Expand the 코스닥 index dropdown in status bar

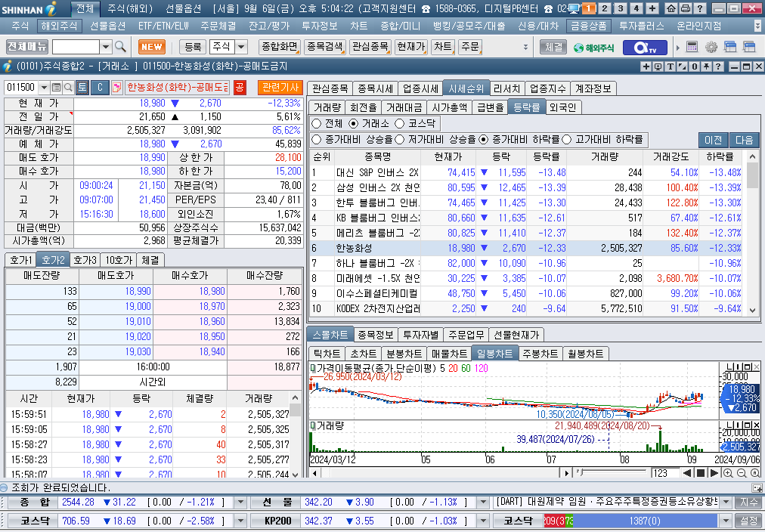240,521
